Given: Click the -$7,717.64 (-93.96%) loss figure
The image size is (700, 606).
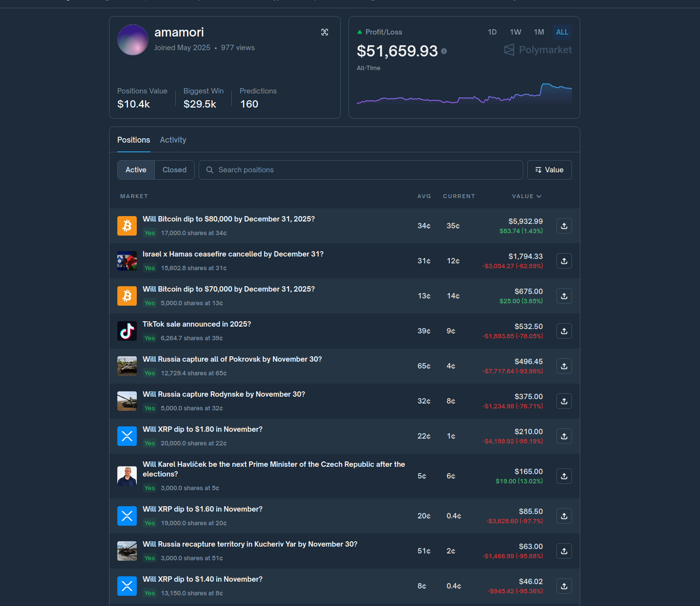Looking at the screenshot, I should click(513, 371).
